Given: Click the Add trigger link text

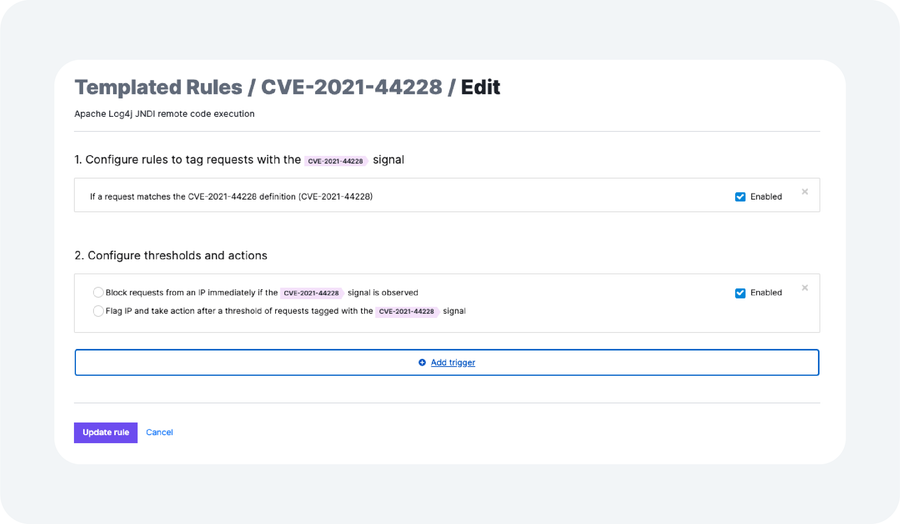Looking at the screenshot, I should tap(453, 363).
